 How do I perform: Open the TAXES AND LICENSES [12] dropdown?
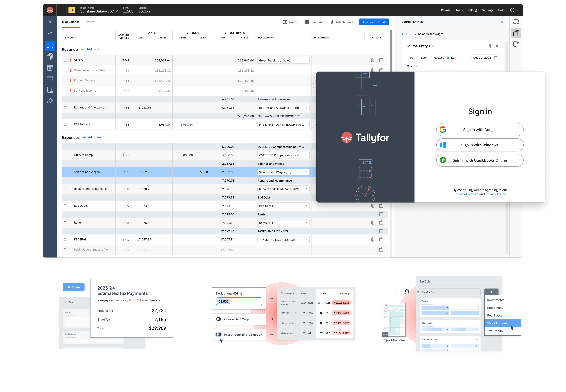283,239
